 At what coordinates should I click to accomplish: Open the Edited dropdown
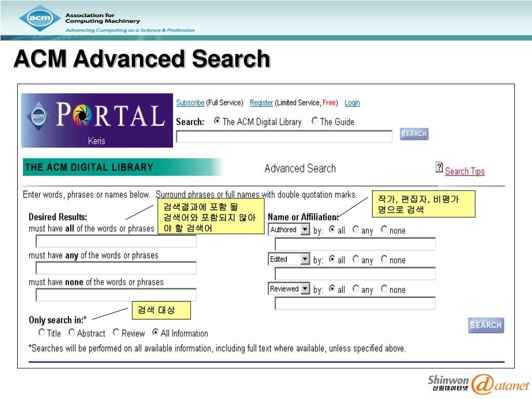click(289, 259)
